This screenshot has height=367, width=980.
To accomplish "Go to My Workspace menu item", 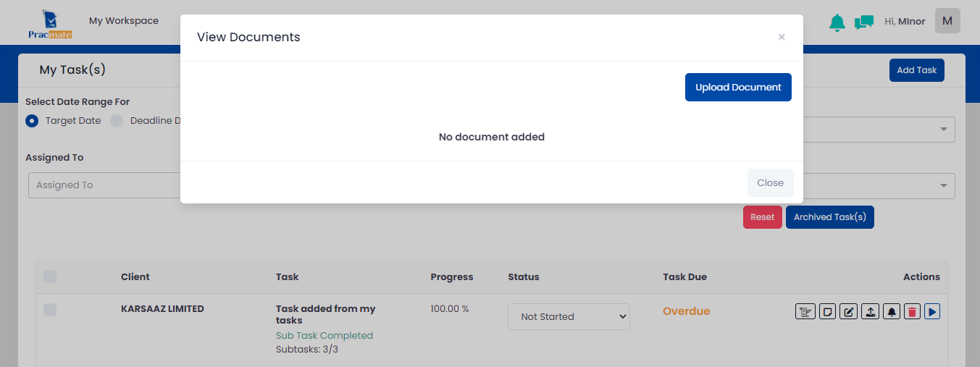I will click(x=124, y=20).
